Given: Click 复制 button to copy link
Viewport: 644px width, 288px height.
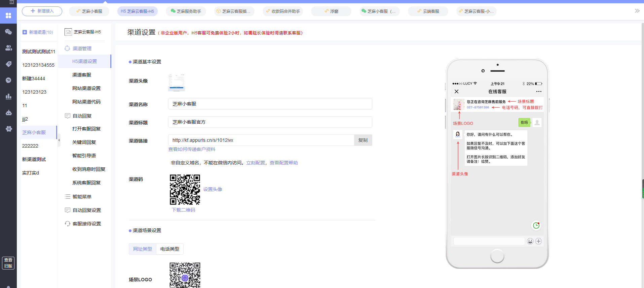Looking at the screenshot, I should pos(363,140).
